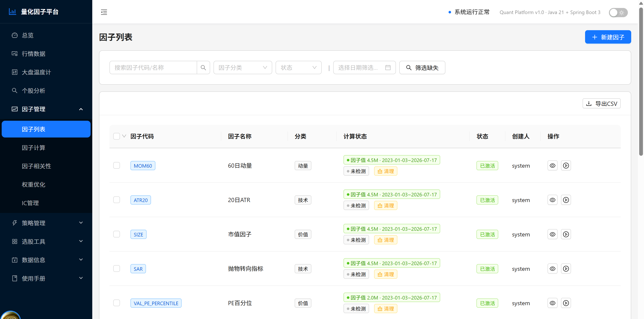Focus the 搜索因子代码/名称 input field

tap(153, 67)
